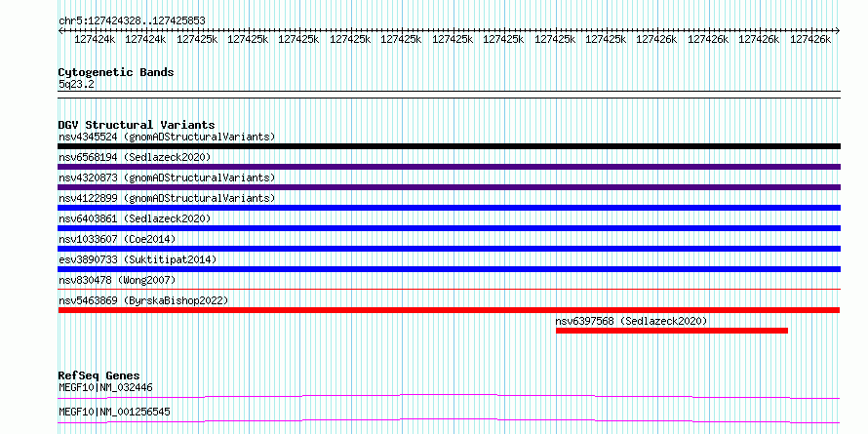The height and width of the screenshot is (434, 868).
Task: Click the first 127424k ruler label
Action: click(x=94, y=40)
